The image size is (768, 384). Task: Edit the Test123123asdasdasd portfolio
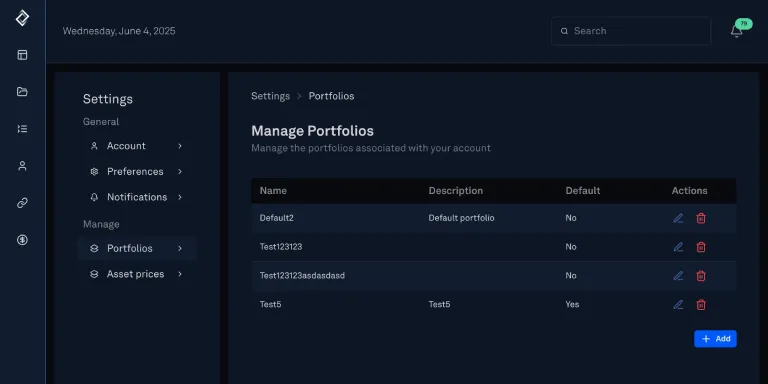(678, 276)
